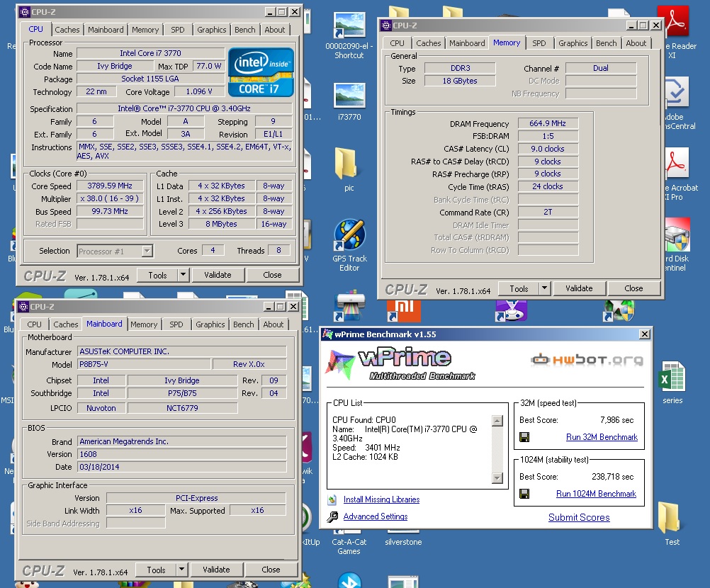The image size is (710, 588).
Task: Click the BIOS Date value 03/18/2014
Action: [182, 467]
